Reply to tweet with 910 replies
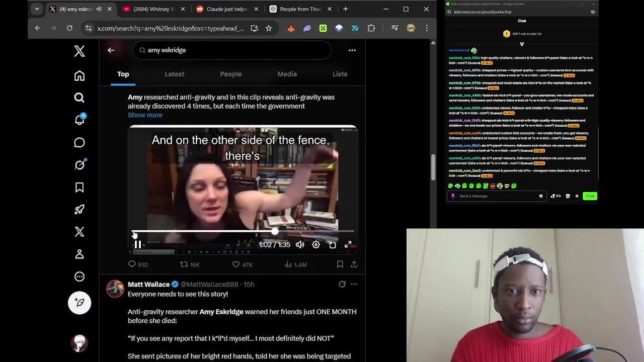The height and width of the screenshot is (362, 644). (x=138, y=264)
